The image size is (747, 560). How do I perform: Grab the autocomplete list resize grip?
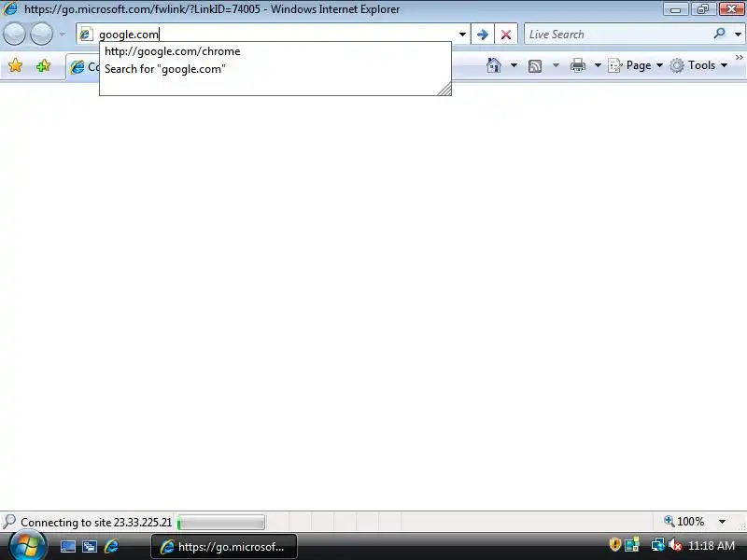(444, 89)
